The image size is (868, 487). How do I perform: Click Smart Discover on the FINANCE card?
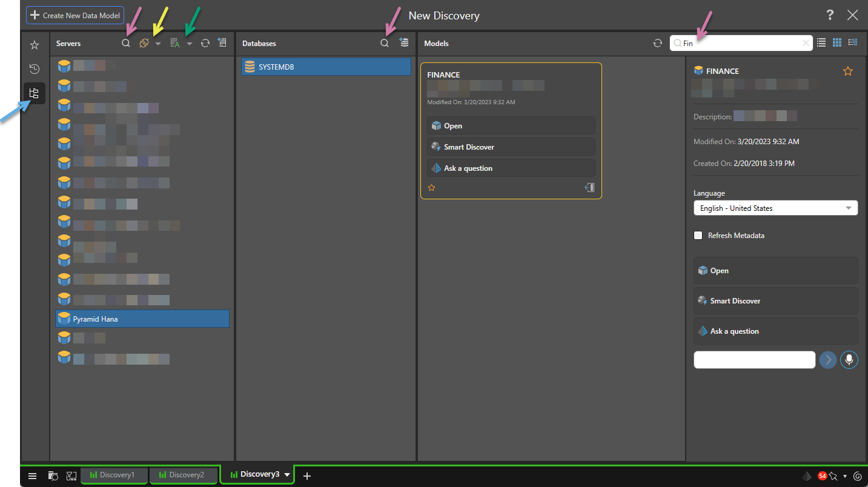511,147
